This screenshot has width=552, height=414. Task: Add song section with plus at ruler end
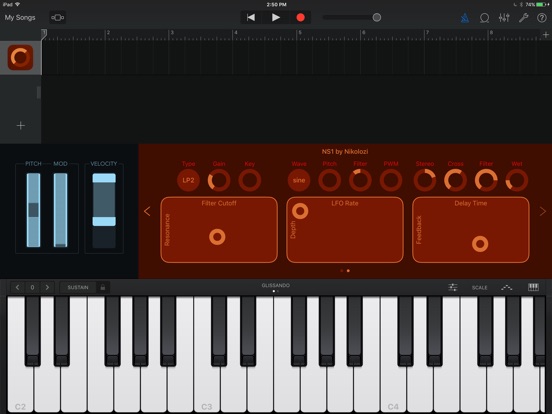[x=546, y=34]
